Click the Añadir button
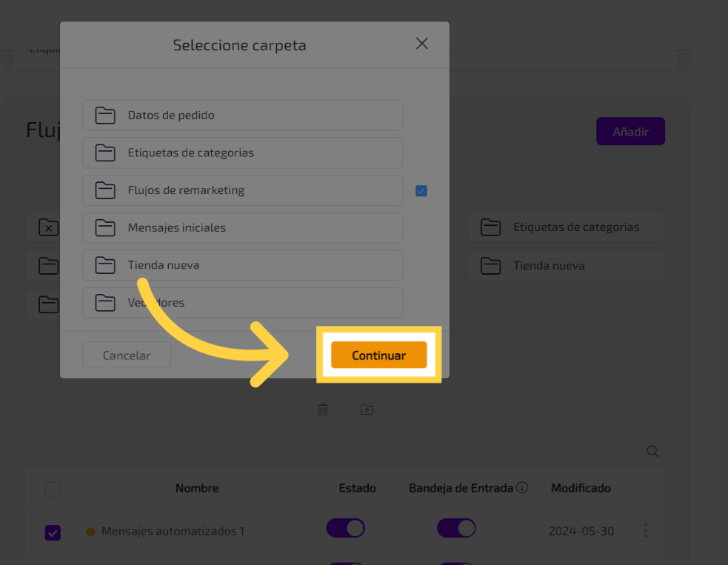Viewport: 728px width, 565px height. (630, 132)
